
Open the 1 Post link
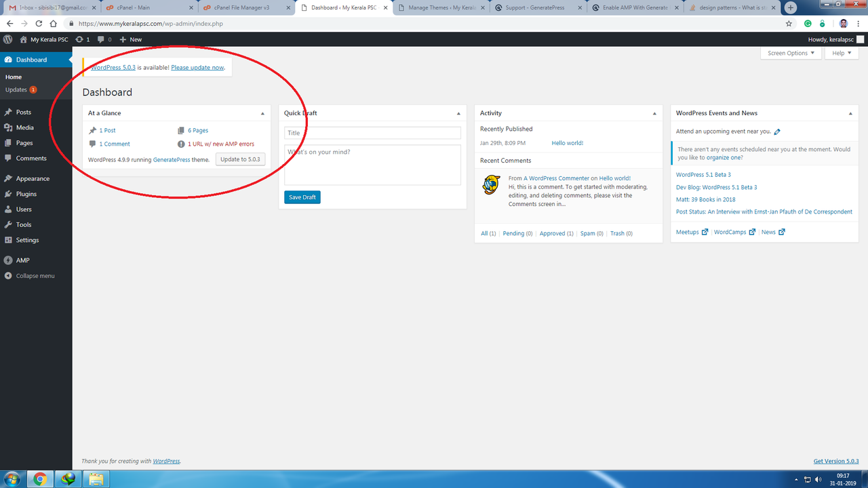(107, 130)
